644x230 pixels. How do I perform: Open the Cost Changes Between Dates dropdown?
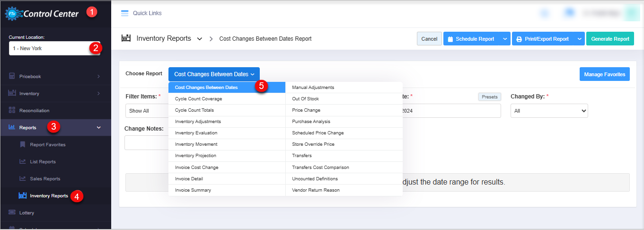(214, 74)
